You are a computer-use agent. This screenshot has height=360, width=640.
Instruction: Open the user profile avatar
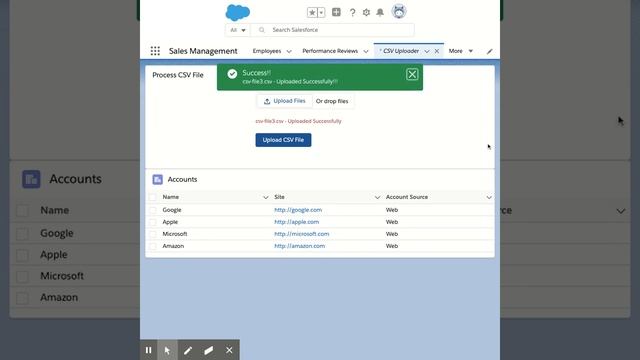point(399,11)
